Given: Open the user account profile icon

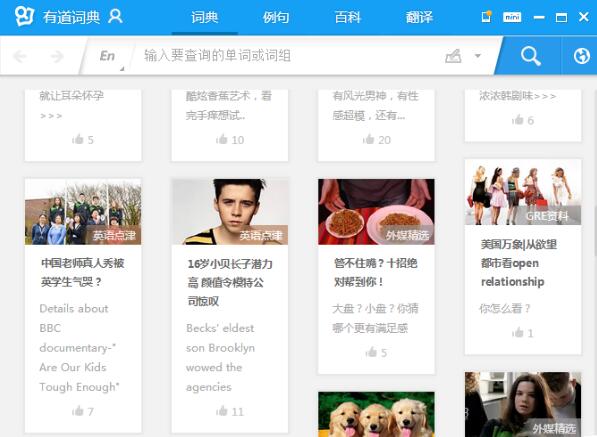Looking at the screenshot, I should point(115,17).
